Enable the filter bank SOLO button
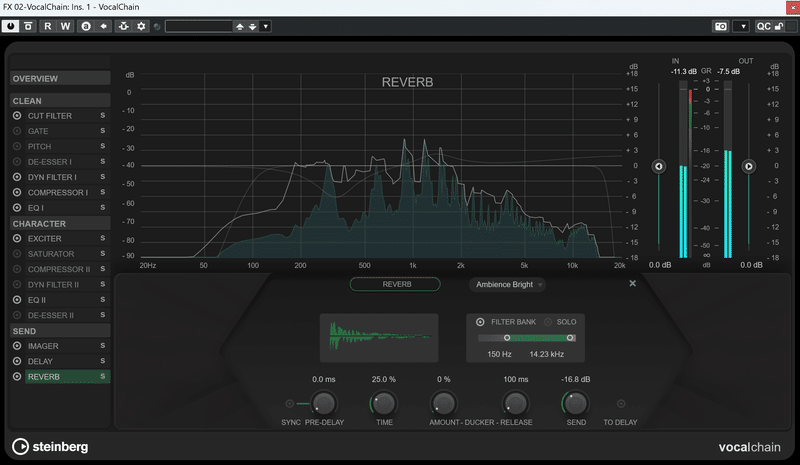Image resolution: width=800 pixels, height=465 pixels. click(548, 322)
